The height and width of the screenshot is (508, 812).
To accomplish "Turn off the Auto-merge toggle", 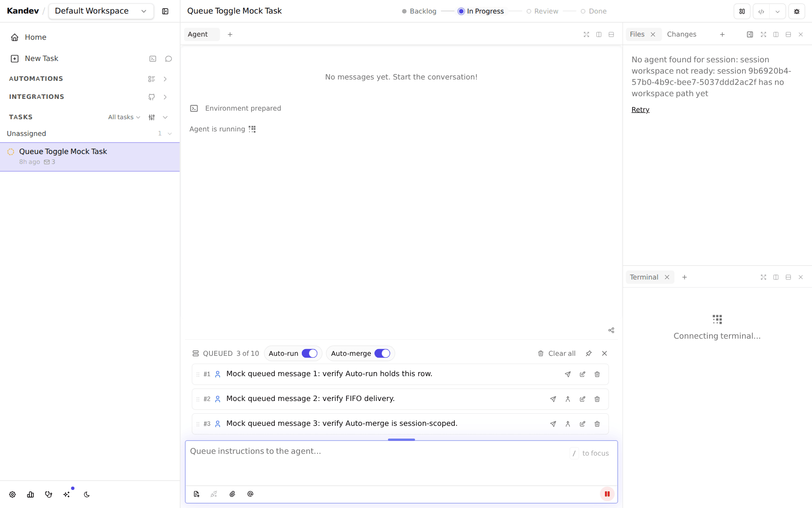I will point(382,354).
